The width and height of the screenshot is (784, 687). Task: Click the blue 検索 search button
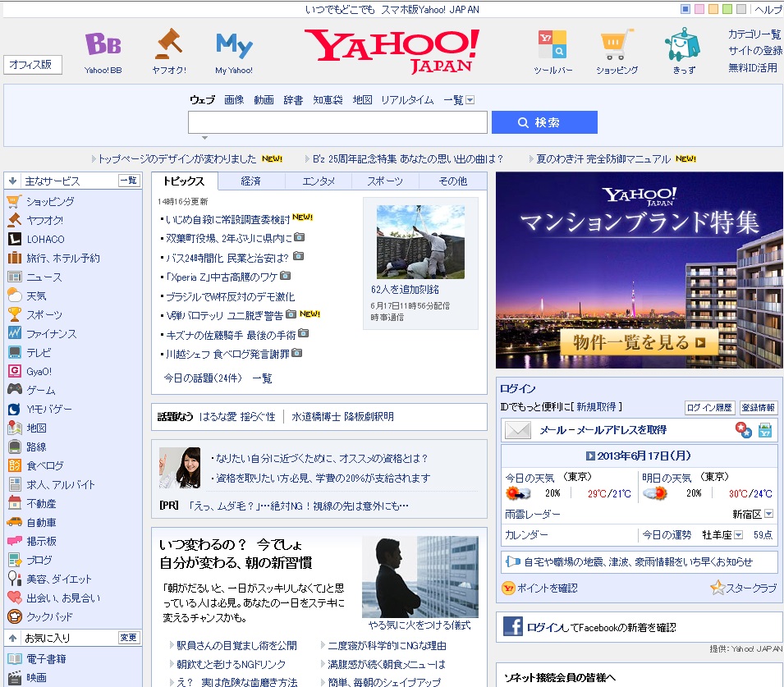(544, 122)
